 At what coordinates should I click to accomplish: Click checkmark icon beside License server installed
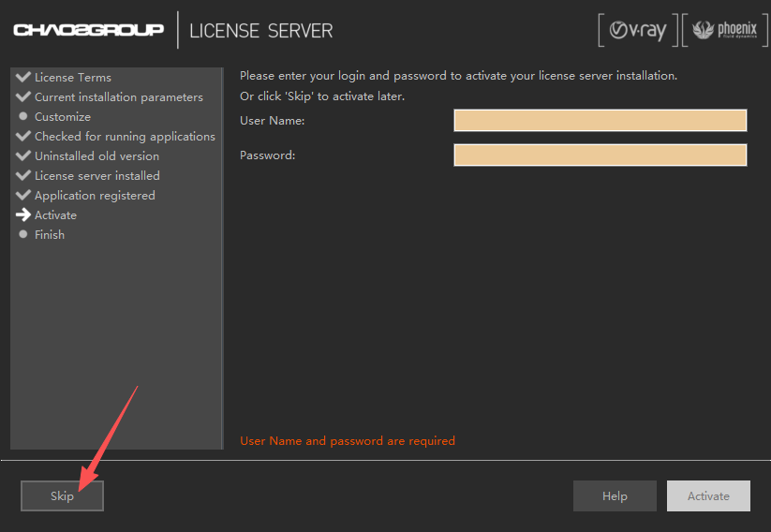[23, 175]
